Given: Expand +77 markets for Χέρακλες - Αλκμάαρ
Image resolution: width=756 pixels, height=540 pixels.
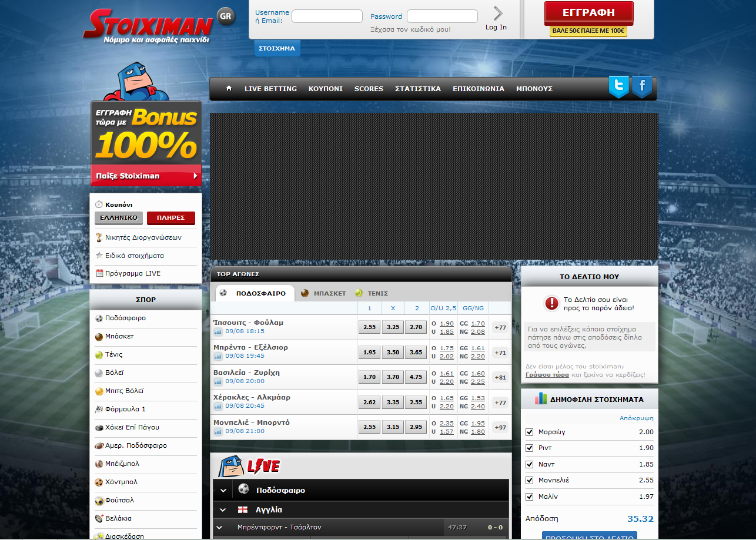Looking at the screenshot, I should tap(500, 403).
